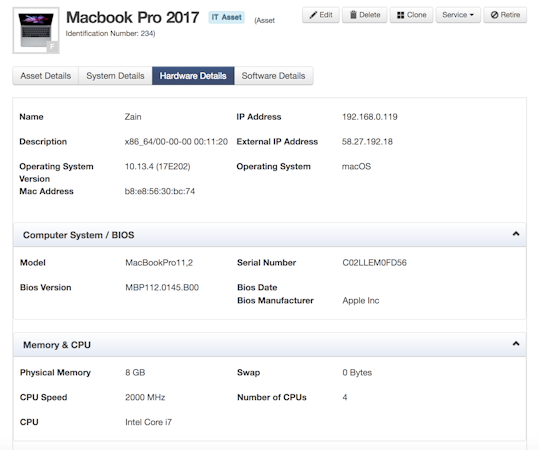
Task: Collapse the Memory & CPU section
Action: click(516, 344)
